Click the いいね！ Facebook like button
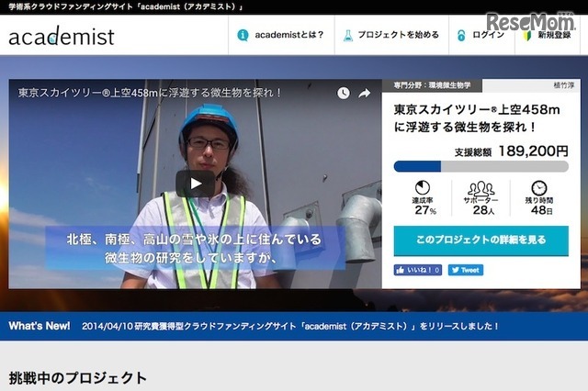588x391 pixels. [418, 270]
